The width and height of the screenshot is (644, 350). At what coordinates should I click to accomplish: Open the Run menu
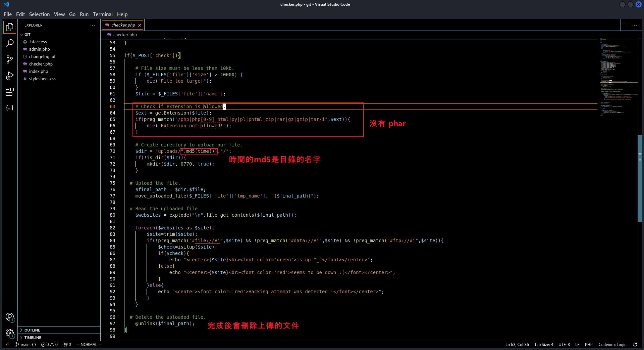click(x=84, y=14)
